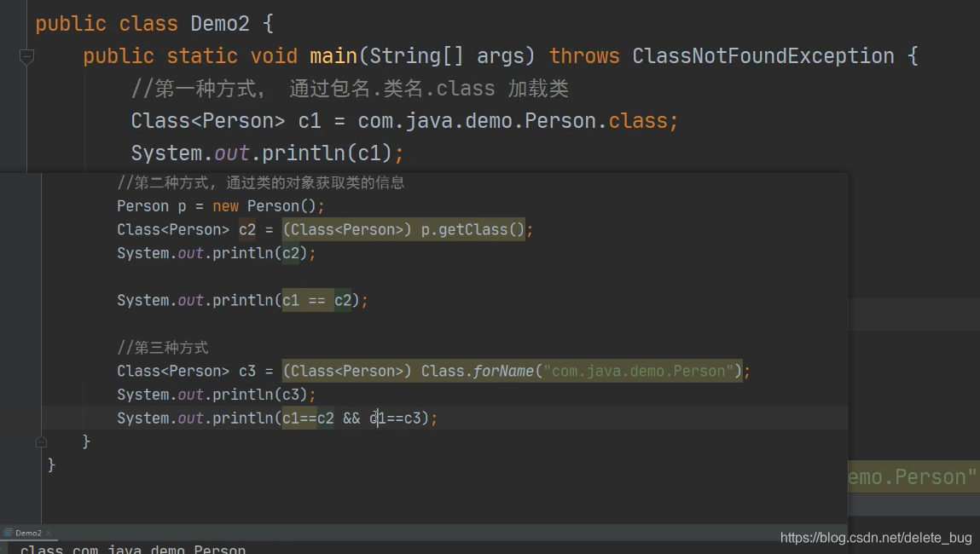Click the second-method comment line
The width and height of the screenshot is (980, 554).
pos(261,182)
